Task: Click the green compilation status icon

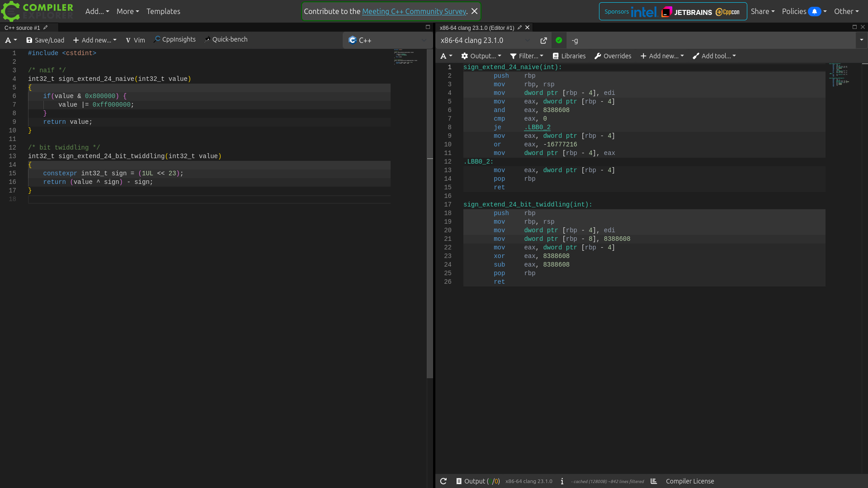Action: coord(559,40)
